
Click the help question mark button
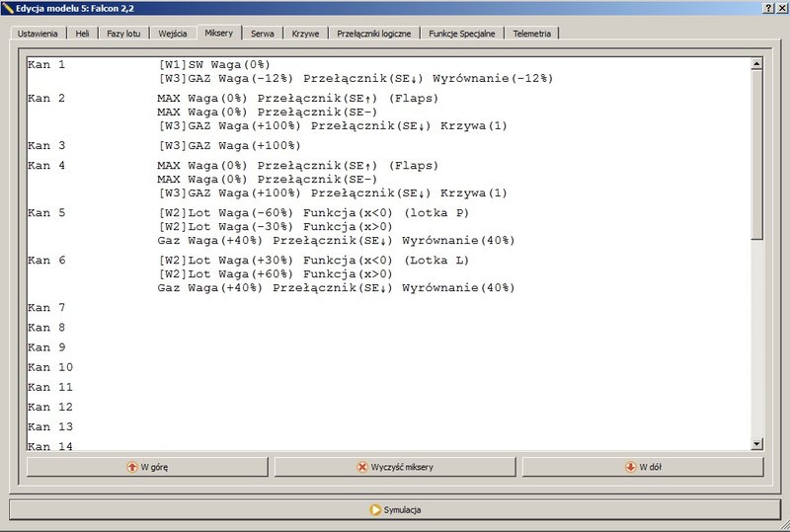click(x=768, y=8)
